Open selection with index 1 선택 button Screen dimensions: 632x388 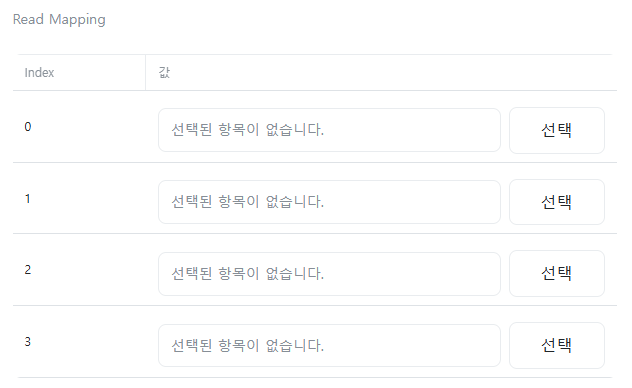pyautogui.click(x=557, y=202)
